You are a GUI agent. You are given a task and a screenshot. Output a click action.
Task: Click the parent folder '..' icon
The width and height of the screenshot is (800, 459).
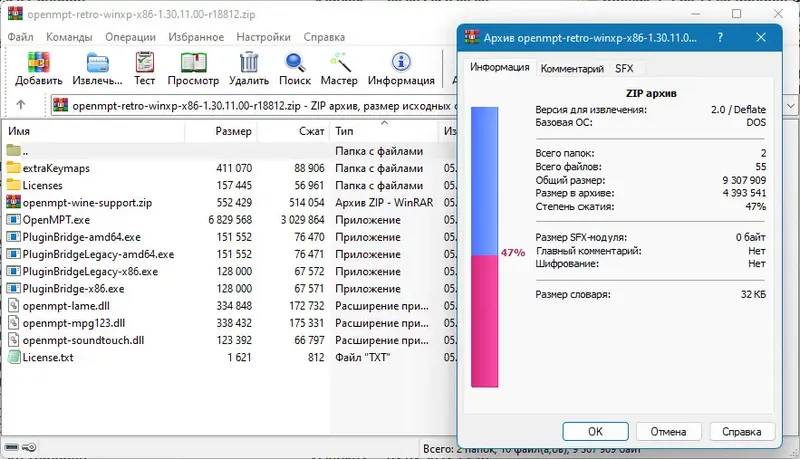coord(13,150)
